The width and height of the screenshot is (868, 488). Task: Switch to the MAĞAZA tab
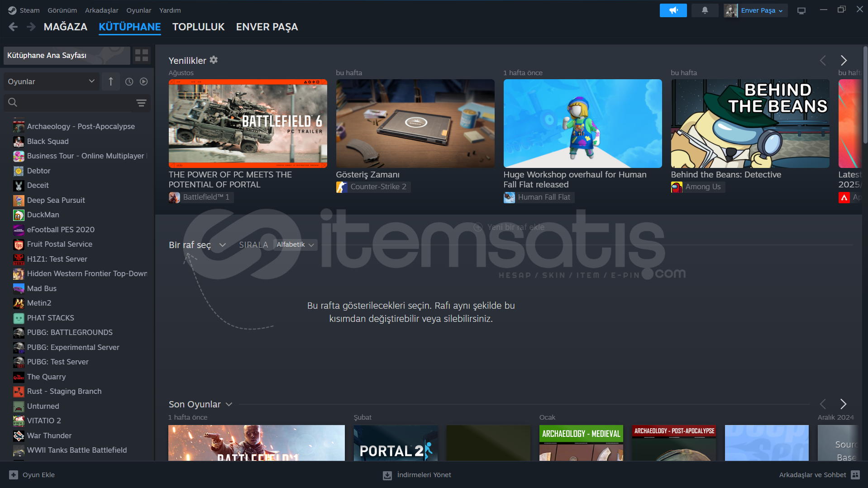coord(65,27)
